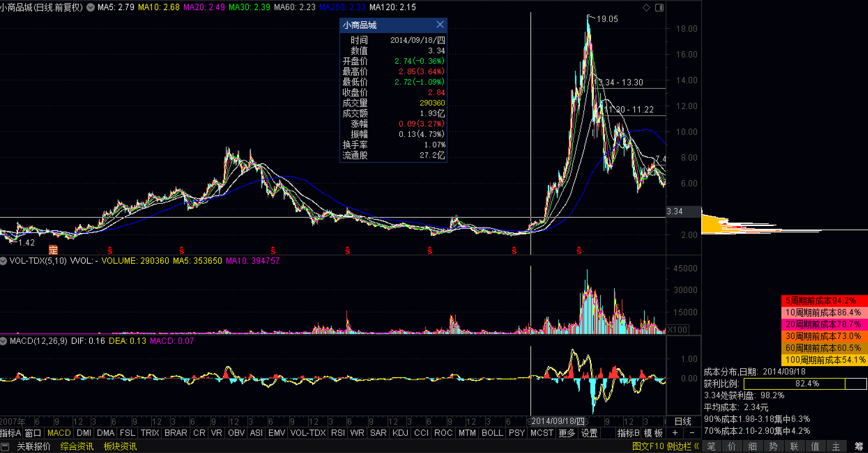
Task: Switch to the 笔 sidebar tab
Action: [x=711, y=446]
